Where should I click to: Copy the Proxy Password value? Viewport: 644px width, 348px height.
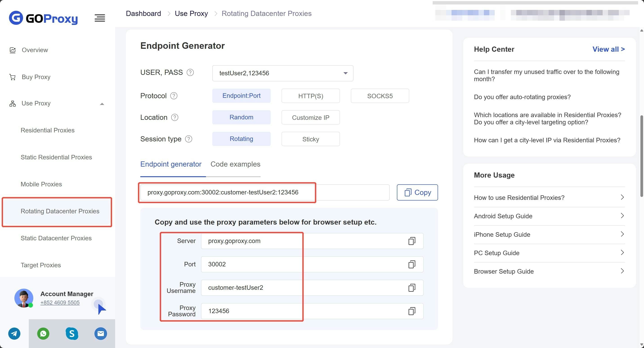[x=411, y=311]
